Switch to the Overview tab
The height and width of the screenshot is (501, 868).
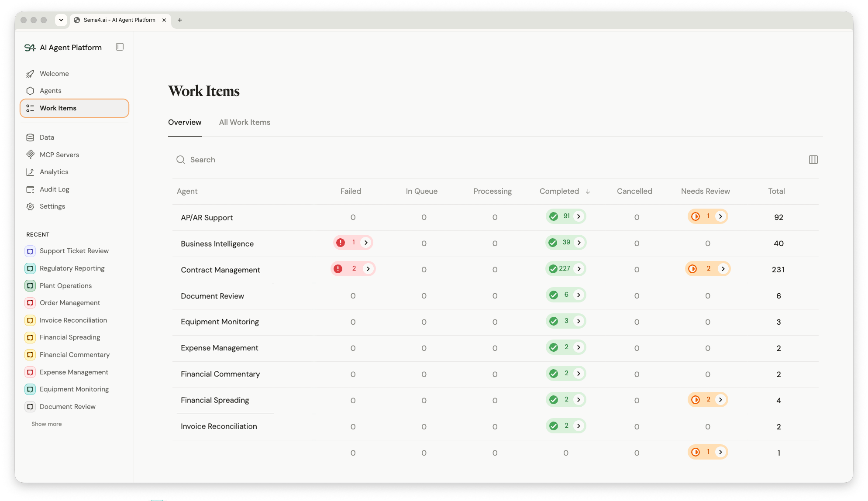tap(185, 122)
